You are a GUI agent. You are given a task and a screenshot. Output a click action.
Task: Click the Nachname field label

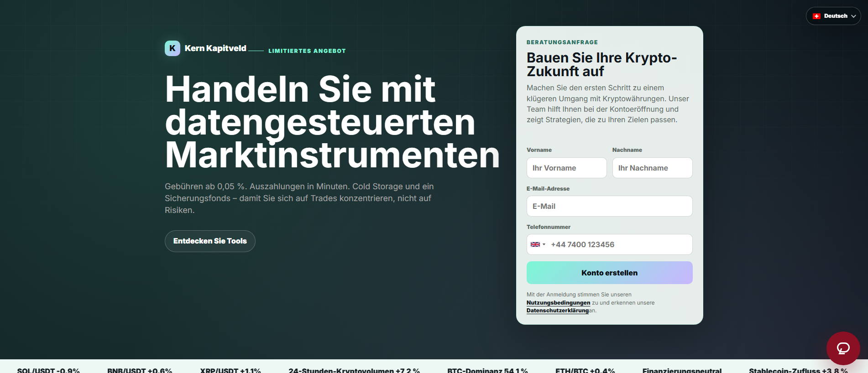(x=627, y=150)
